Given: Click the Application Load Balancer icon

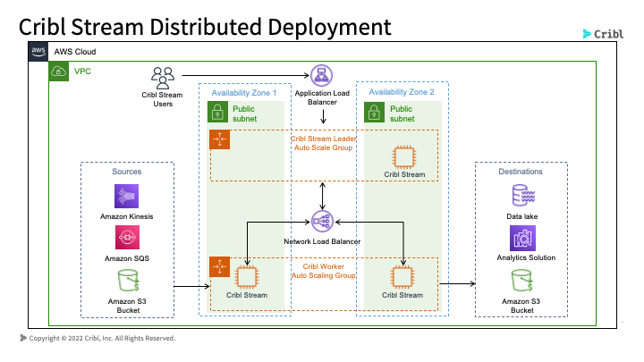Looking at the screenshot, I should 321,77.
